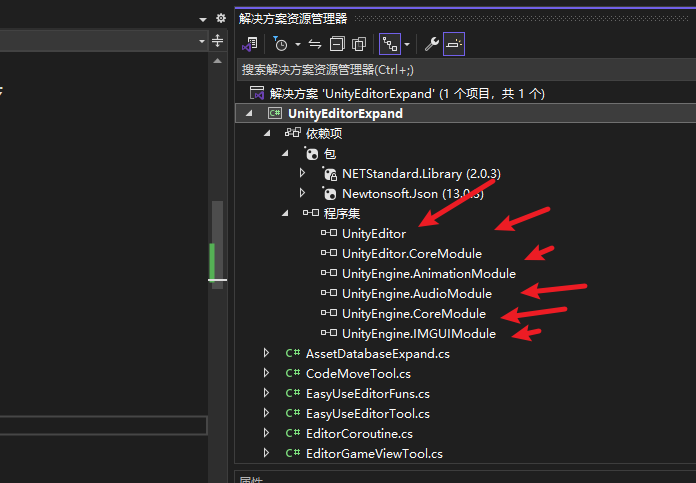The image size is (696, 483).
Task: Expand CodeMoveTool.cs file node
Action: pos(266,373)
